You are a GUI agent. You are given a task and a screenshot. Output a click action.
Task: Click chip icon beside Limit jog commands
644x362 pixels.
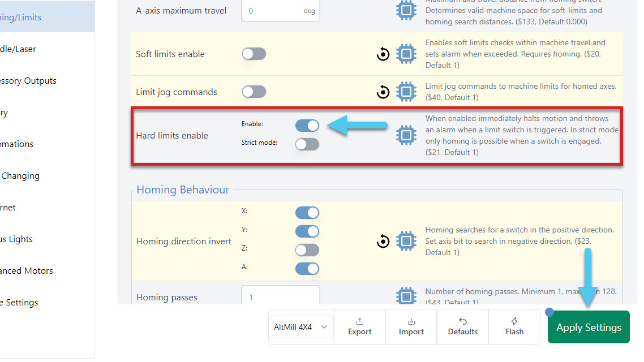[406, 92]
